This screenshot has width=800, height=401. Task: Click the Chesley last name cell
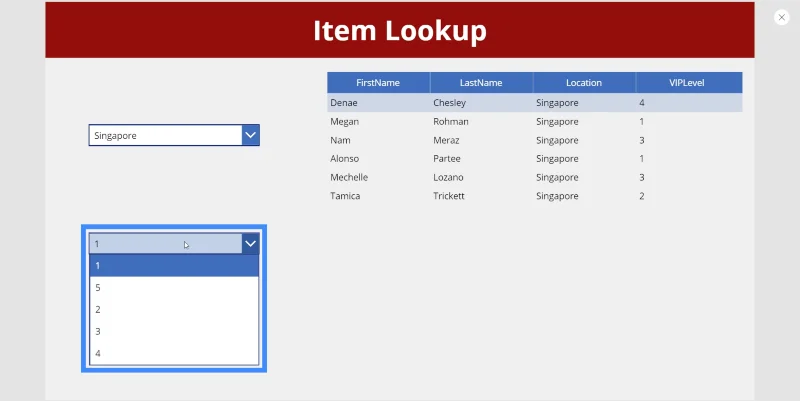point(449,103)
